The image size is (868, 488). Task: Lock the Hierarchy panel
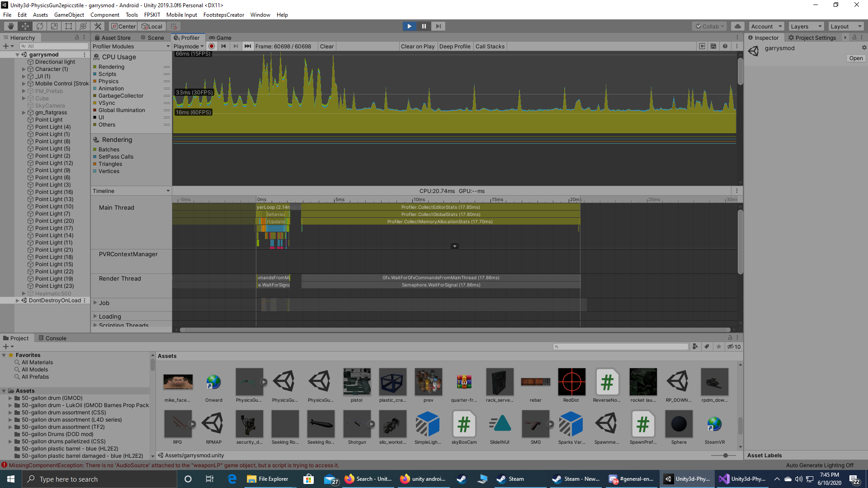(76, 38)
